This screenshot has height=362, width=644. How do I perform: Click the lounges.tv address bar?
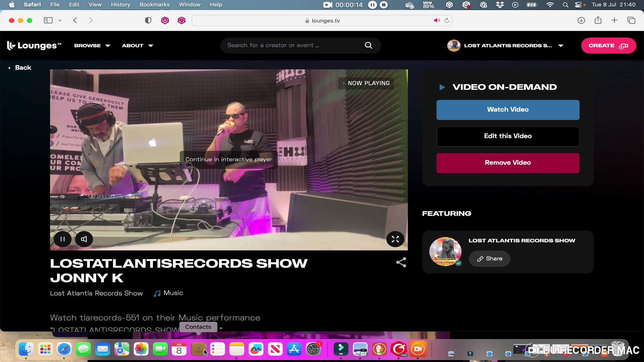point(322,20)
